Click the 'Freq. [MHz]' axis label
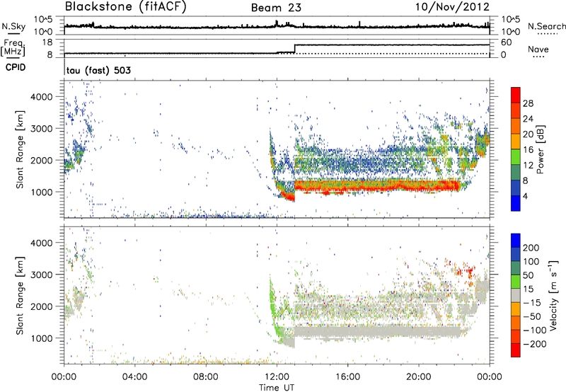The image size is (566, 392). click(13, 48)
